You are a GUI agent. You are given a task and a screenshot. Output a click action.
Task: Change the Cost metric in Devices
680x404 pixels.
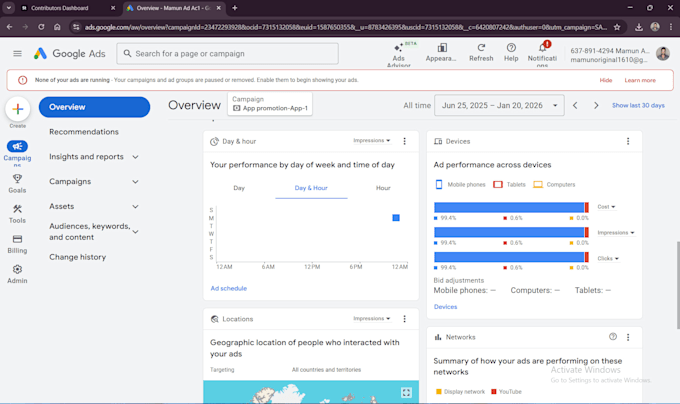[606, 207]
